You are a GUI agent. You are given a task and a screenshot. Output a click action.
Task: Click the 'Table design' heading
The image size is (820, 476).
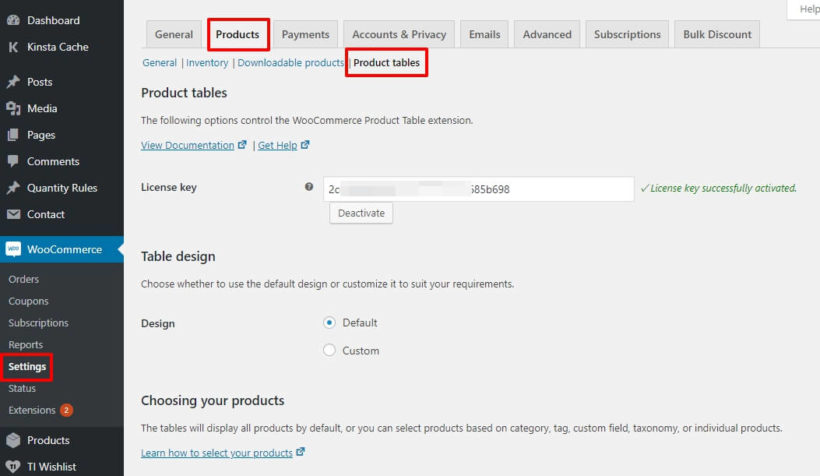[x=178, y=256]
